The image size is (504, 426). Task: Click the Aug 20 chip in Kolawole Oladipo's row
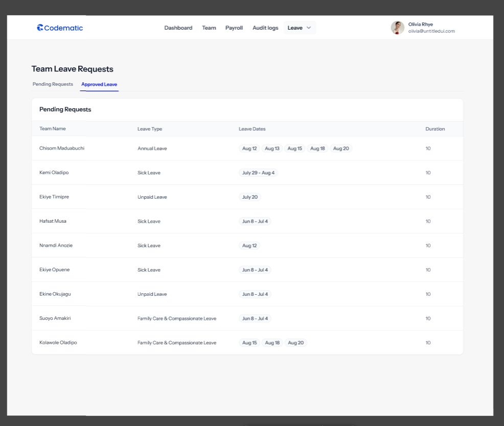coord(295,343)
